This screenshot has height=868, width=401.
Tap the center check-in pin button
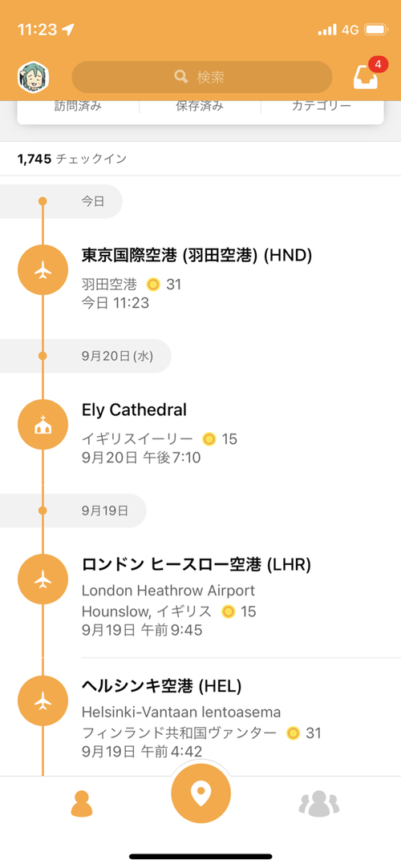200,793
